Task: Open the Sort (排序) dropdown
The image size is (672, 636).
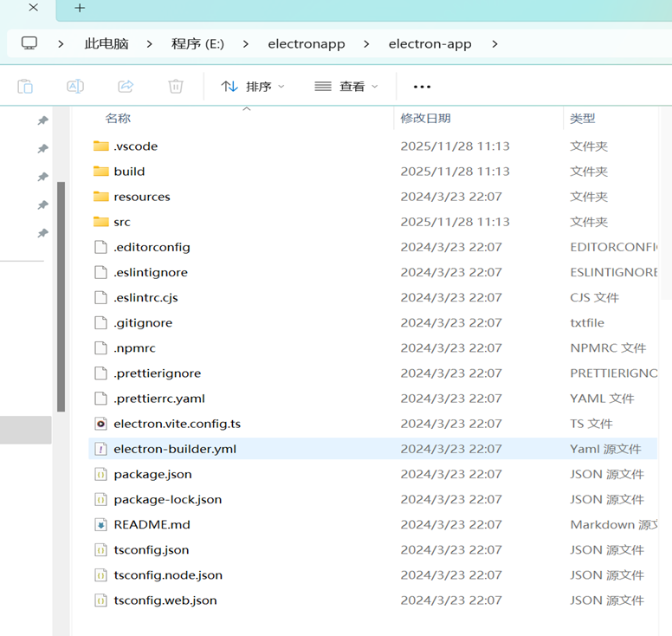Action: [x=253, y=87]
